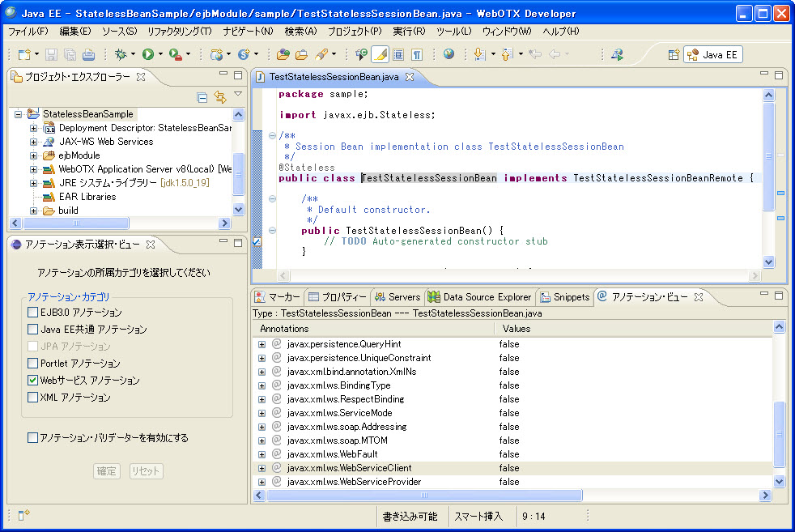Image resolution: width=795 pixels, height=532 pixels.
Task: Click the Debug bug icon
Action: pos(121,54)
